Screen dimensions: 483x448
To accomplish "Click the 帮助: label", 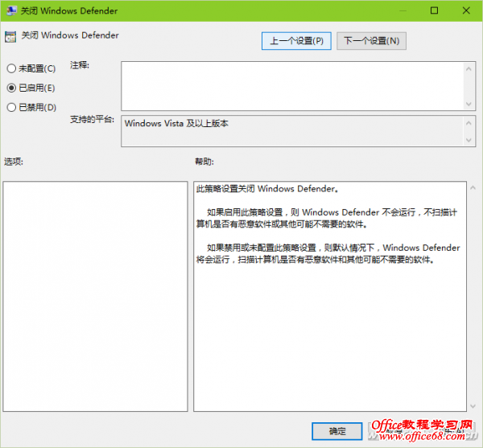I will pos(204,161).
